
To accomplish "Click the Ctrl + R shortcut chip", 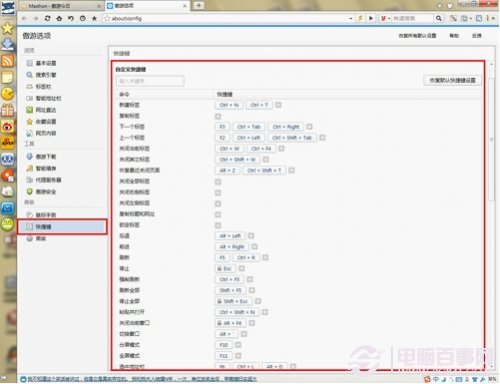I will click(x=246, y=257).
